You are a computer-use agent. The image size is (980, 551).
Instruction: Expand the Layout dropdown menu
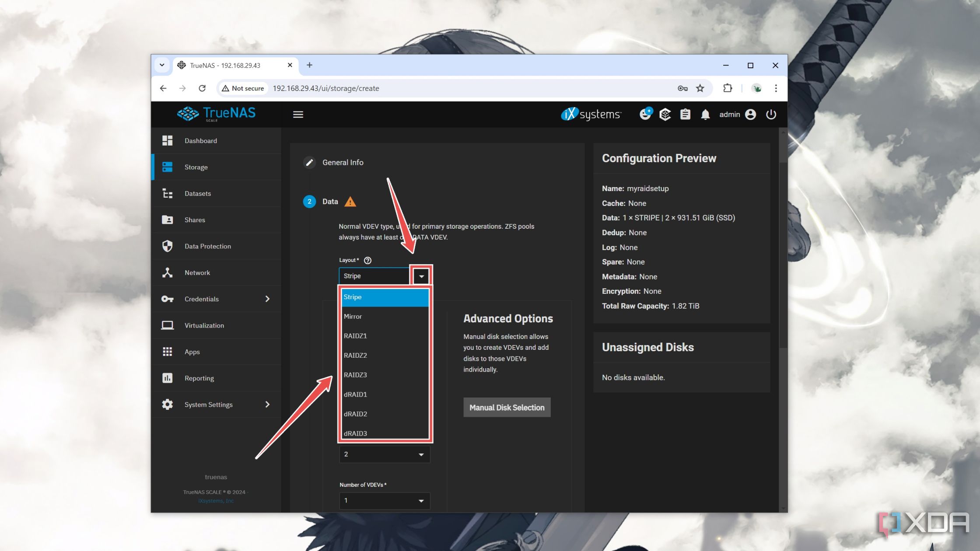pos(421,276)
